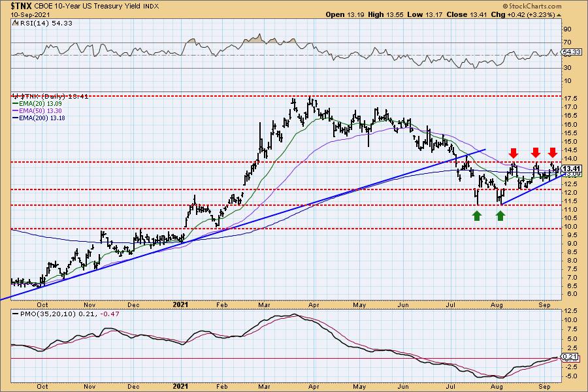Screen dimensions: 588x392
Task: Click the 11.0 price axis label
Action: [x=569, y=210]
